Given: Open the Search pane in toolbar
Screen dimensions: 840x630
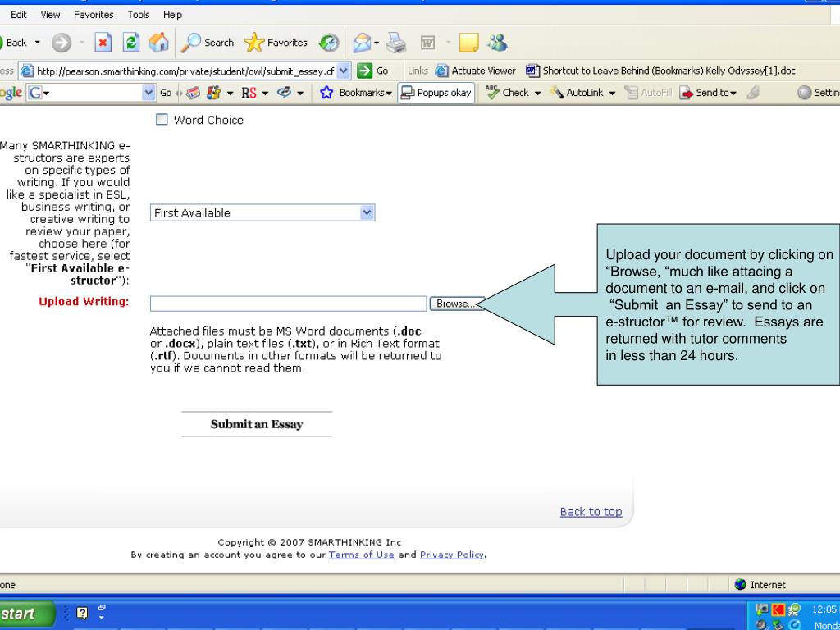Looking at the screenshot, I should click(x=208, y=43).
